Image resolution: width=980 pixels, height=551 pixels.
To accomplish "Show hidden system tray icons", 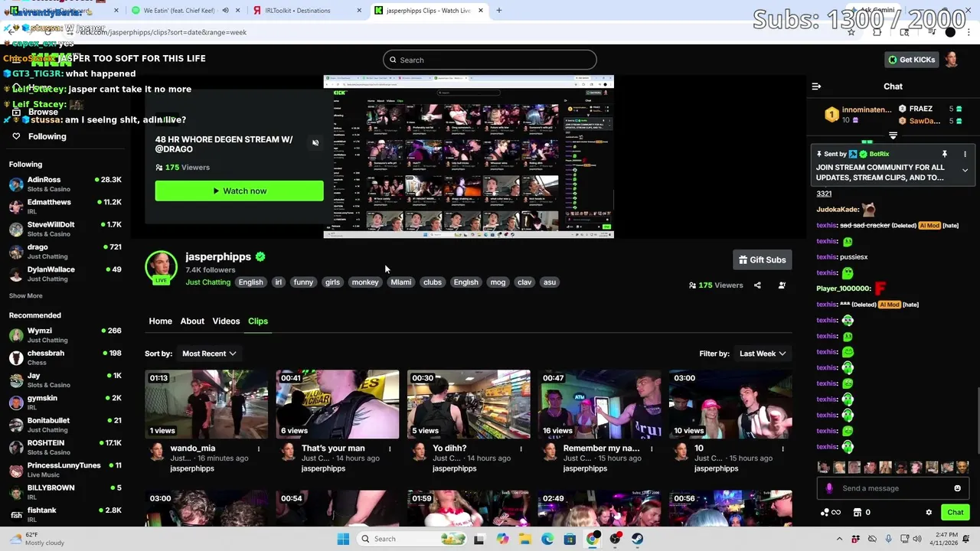I will tap(839, 539).
